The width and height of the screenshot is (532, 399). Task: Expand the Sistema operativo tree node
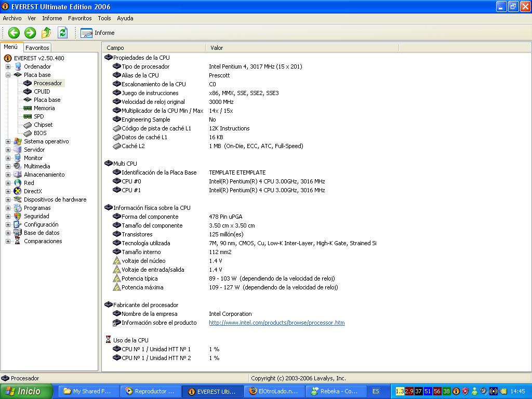point(8,141)
